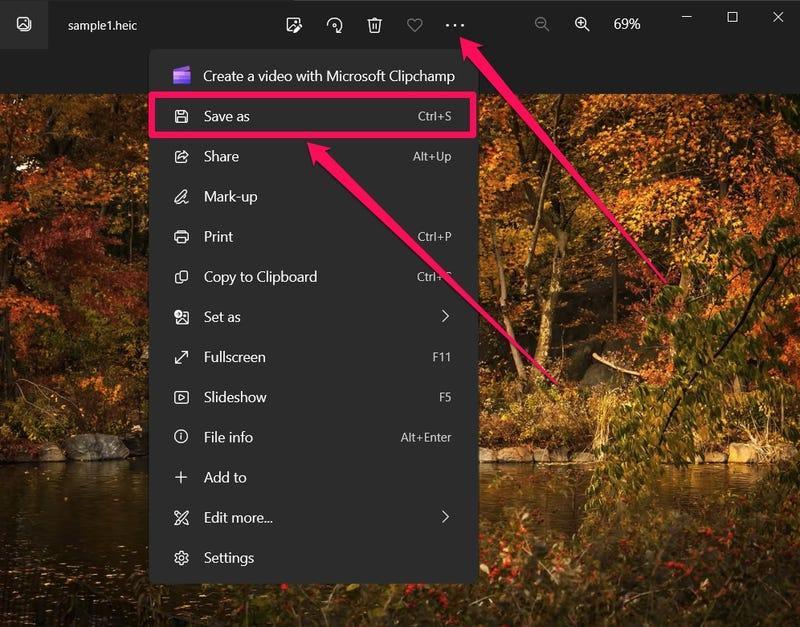This screenshot has width=800, height=627.
Task: Minimize the Photos window
Action: tap(687, 17)
